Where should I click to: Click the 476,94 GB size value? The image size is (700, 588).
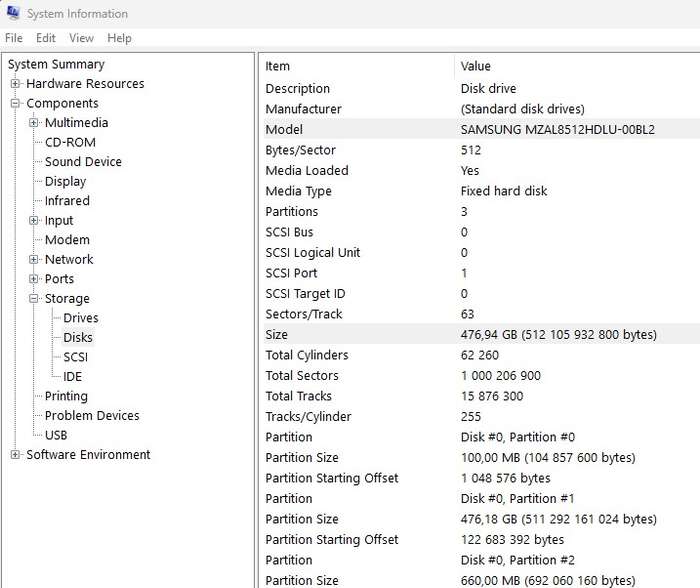coord(558,335)
